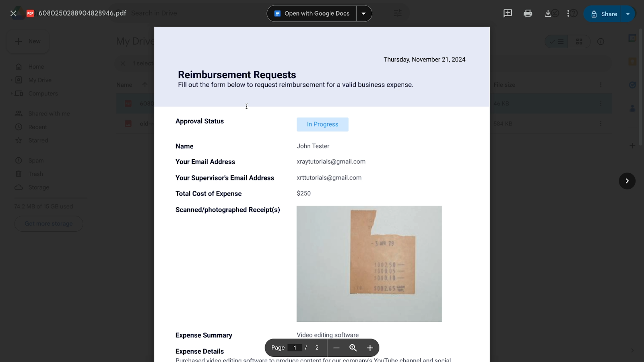
Task: Click the xrttutorials@gmail.com supervisor email
Action: coord(329,178)
